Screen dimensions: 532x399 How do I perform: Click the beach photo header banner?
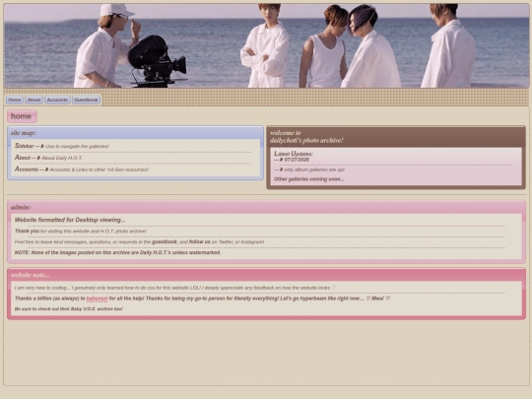pyautogui.click(x=266, y=45)
